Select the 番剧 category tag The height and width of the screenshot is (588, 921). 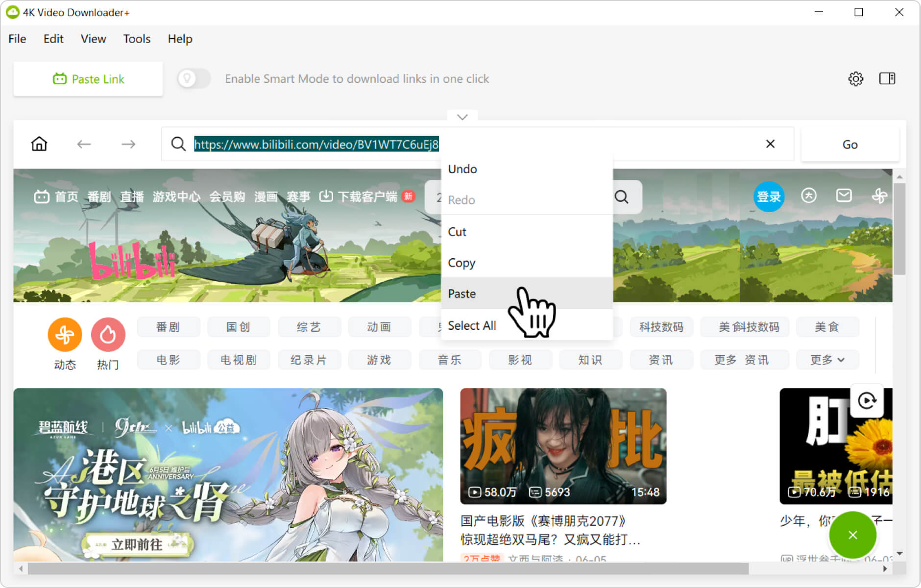click(x=169, y=327)
